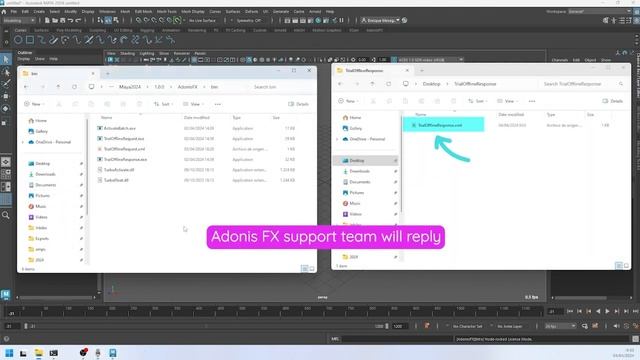Click the Open Scene folder icon
Image resolution: width=640 pixels, height=360 pixels.
click(x=55, y=20)
